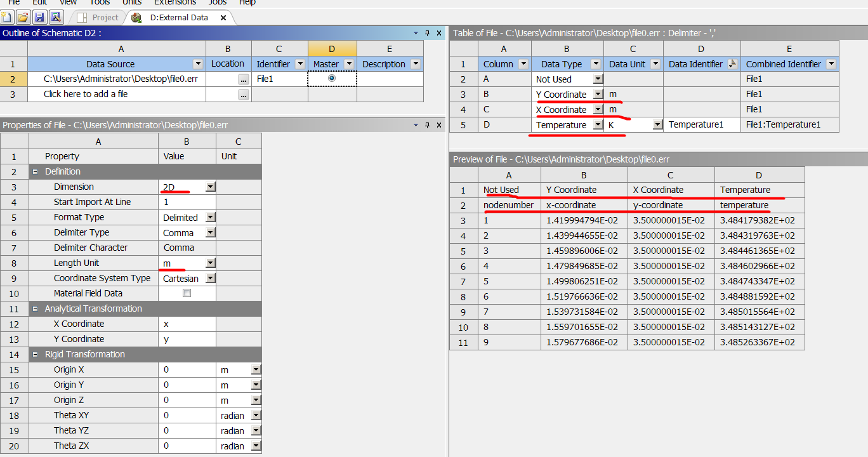Close the Outline of Schematic D2 panel
This screenshot has width=868, height=457.
click(x=438, y=33)
